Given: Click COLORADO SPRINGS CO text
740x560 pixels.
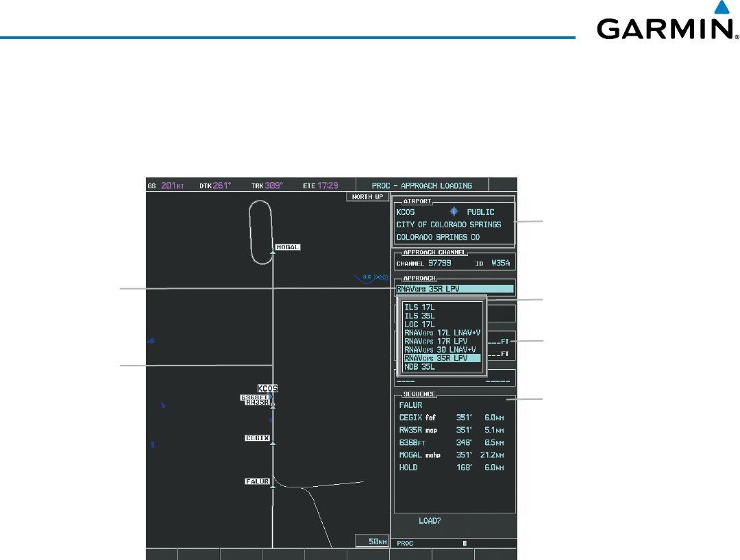Looking at the screenshot, I should pos(438,237).
